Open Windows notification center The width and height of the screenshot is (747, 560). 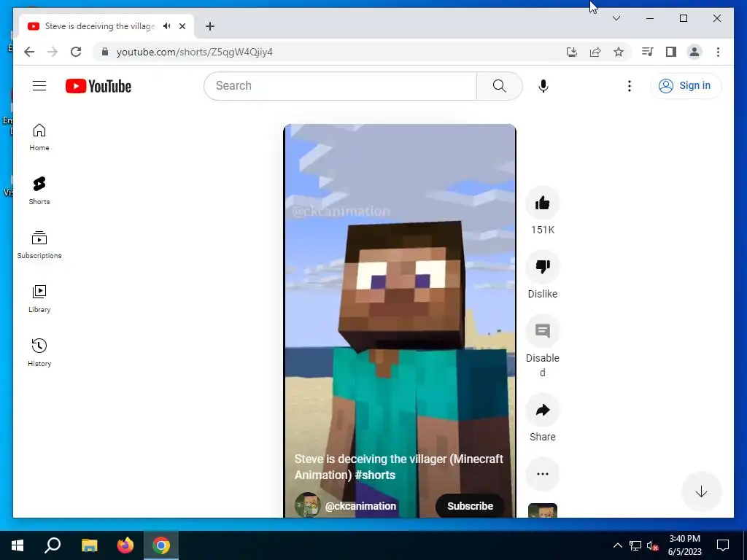tap(723, 545)
